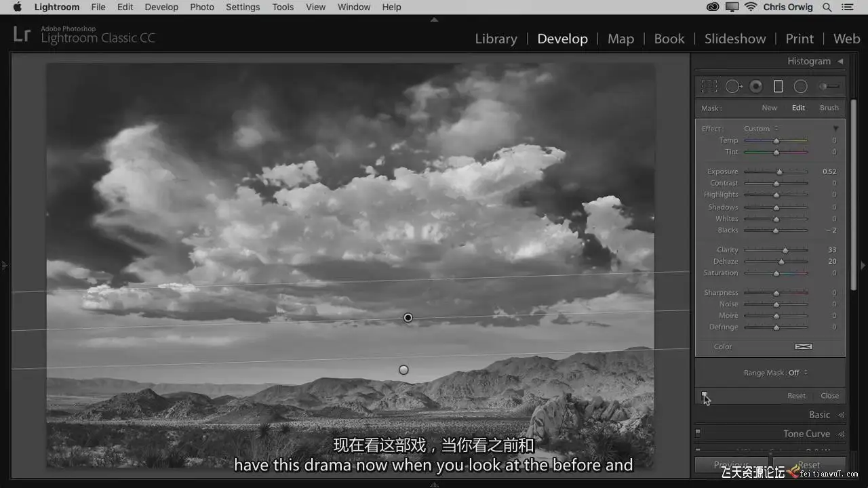Select the Radial Filter tool
The height and width of the screenshot is (488, 868).
point(801,87)
